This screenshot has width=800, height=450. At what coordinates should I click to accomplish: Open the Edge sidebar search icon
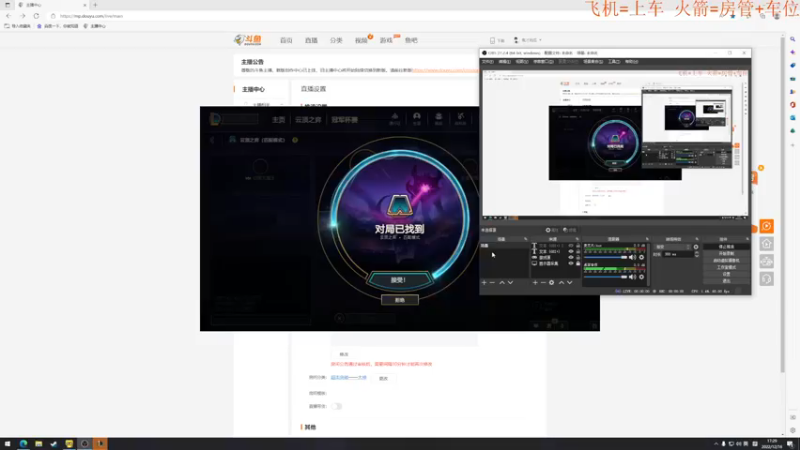tap(793, 39)
